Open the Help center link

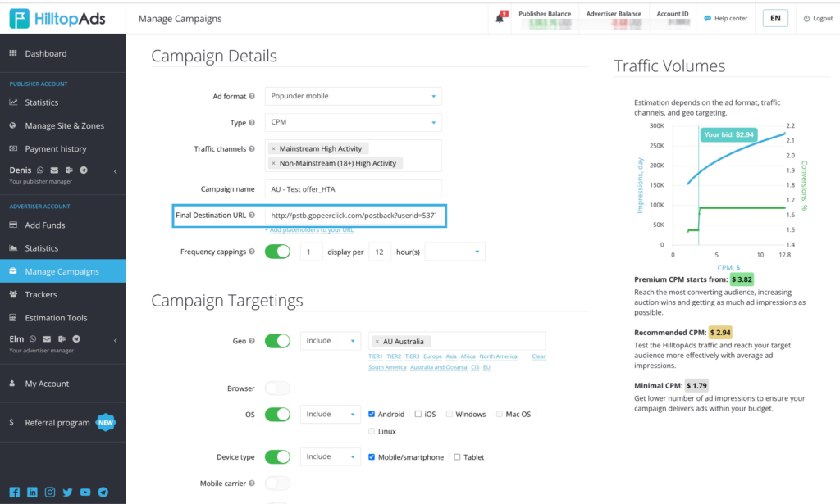pos(725,18)
